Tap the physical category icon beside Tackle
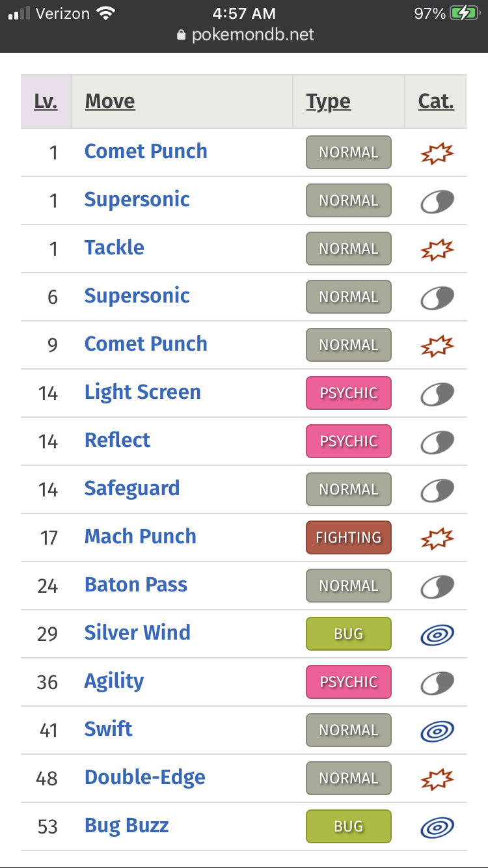The height and width of the screenshot is (868, 488). pyautogui.click(x=437, y=249)
